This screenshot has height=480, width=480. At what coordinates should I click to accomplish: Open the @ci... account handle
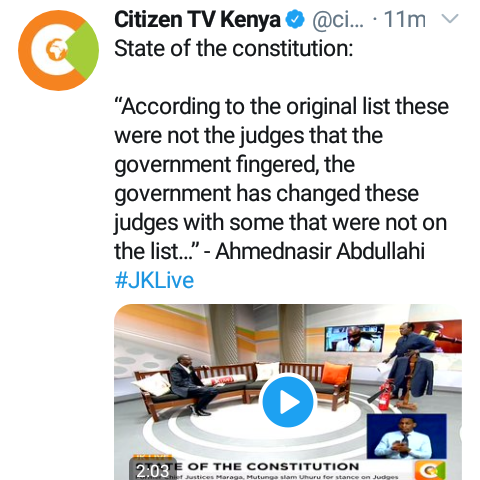point(338,20)
